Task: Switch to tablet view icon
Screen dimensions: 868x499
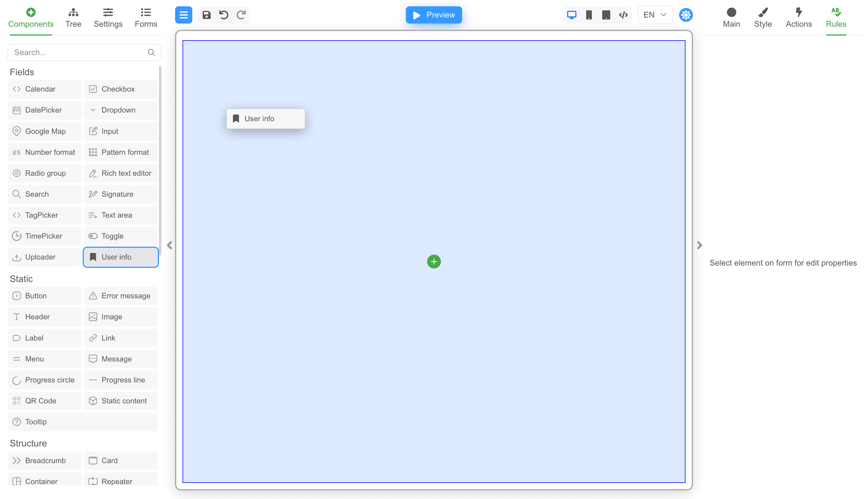Action: [606, 15]
